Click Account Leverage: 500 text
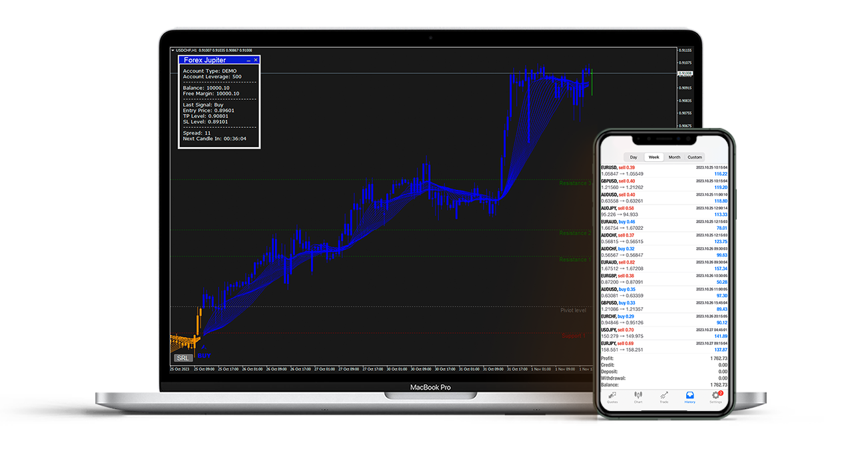 pyautogui.click(x=213, y=77)
